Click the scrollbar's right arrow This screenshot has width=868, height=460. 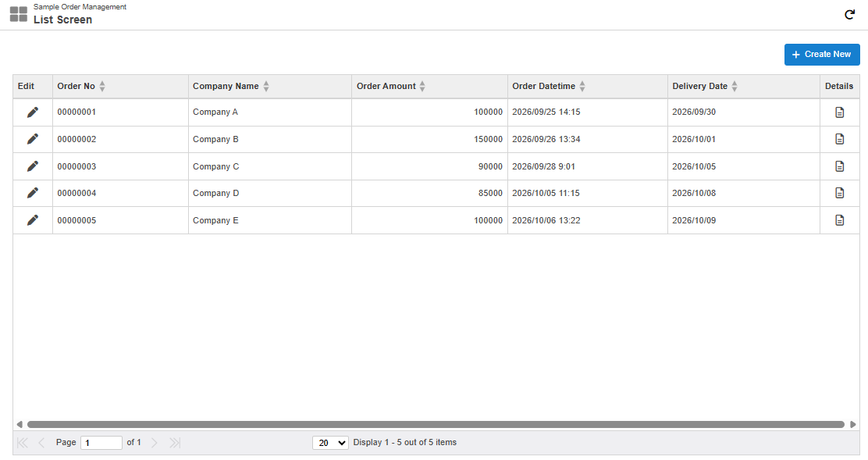click(x=853, y=425)
